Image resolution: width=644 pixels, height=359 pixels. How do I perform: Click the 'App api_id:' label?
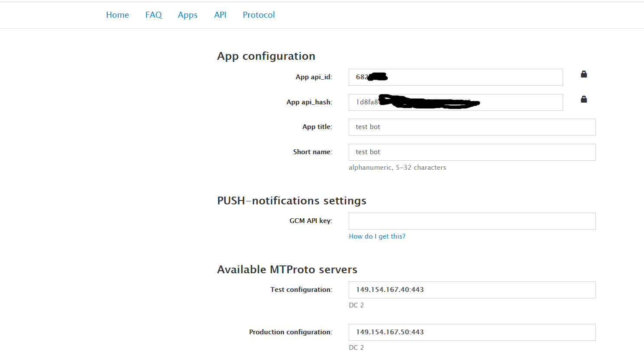coord(314,77)
